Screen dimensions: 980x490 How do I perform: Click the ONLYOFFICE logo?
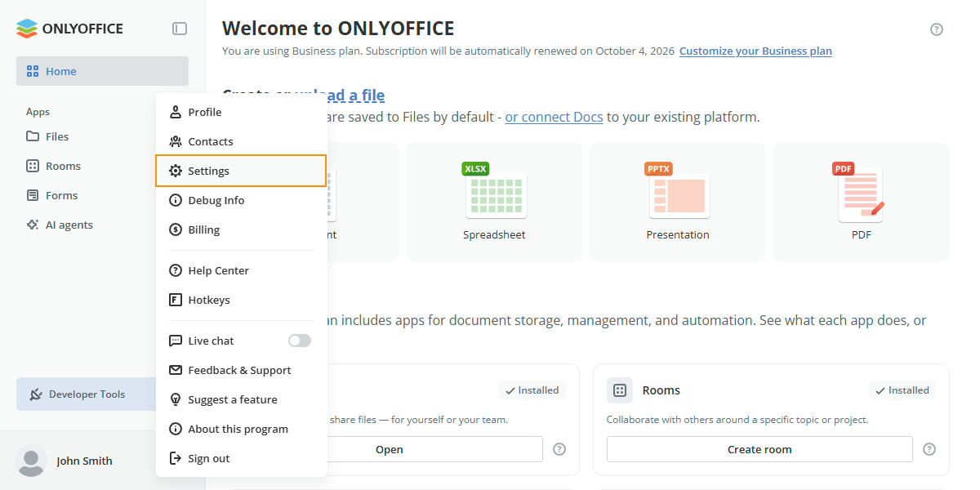coord(69,29)
